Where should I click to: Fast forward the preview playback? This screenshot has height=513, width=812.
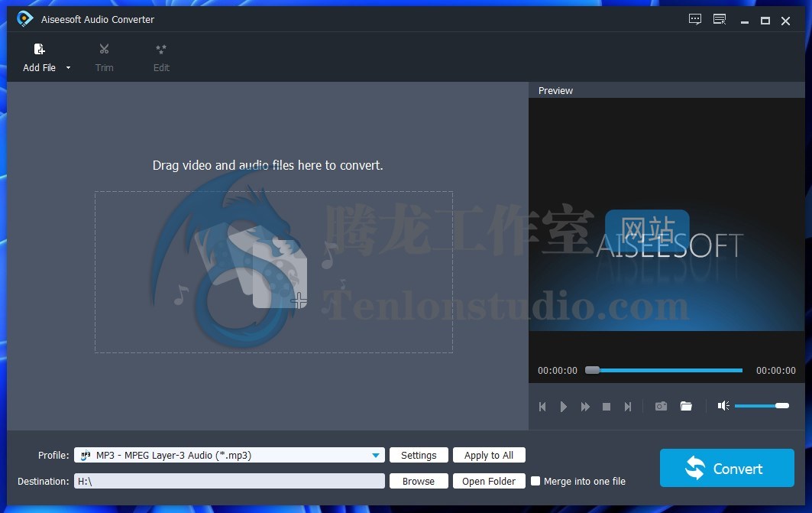click(x=585, y=407)
